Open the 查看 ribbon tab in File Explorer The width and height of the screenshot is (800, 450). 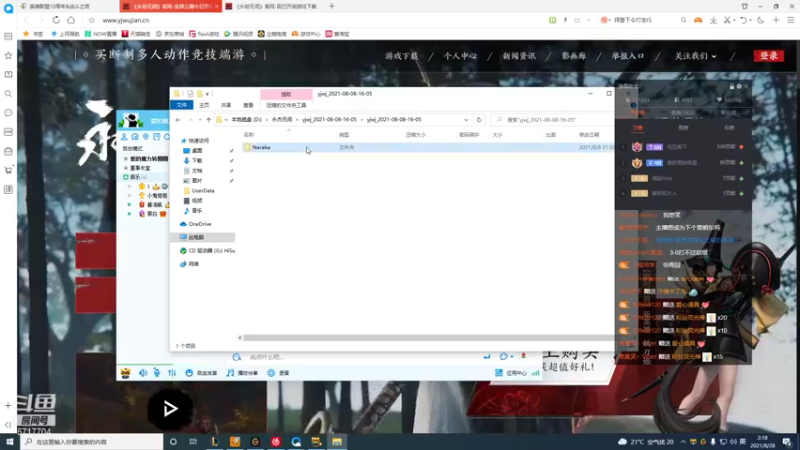click(x=248, y=105)
